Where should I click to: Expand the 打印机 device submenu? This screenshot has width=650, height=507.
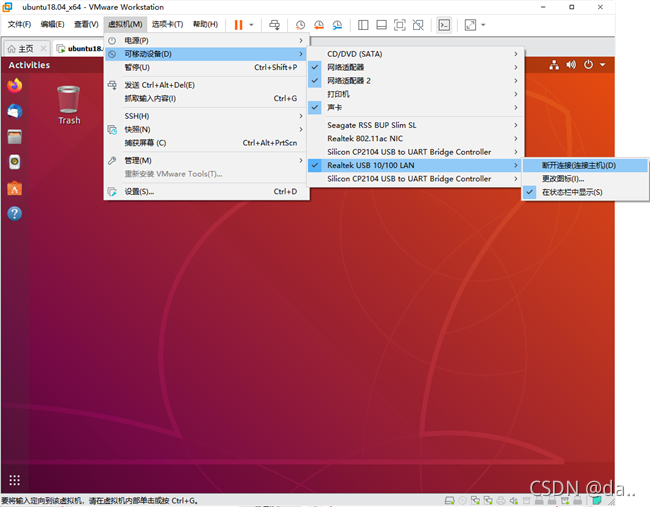coord(415,94)
